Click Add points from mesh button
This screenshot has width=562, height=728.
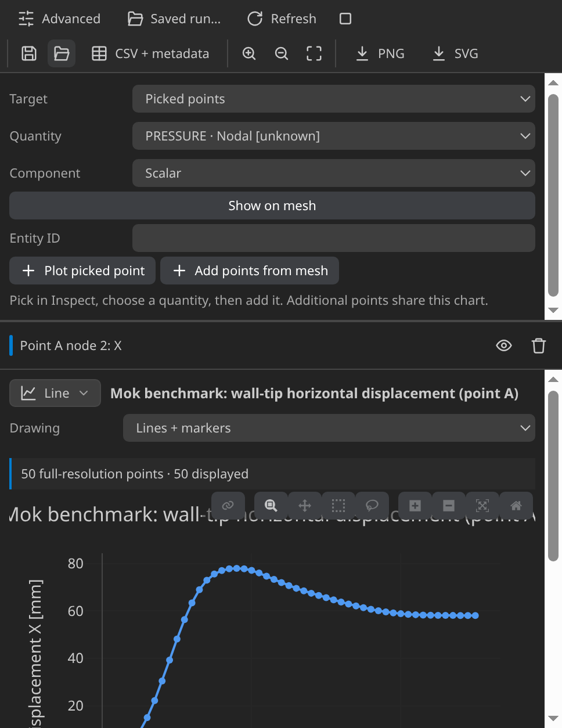250,271
